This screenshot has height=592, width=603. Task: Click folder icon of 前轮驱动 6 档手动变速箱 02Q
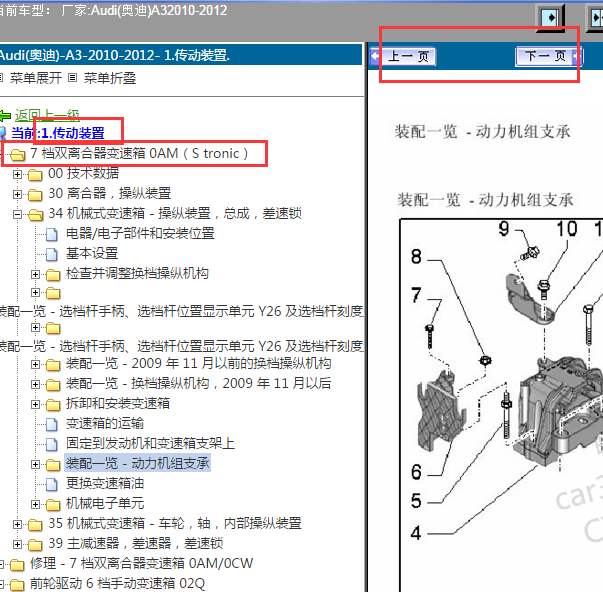(17, 585)
